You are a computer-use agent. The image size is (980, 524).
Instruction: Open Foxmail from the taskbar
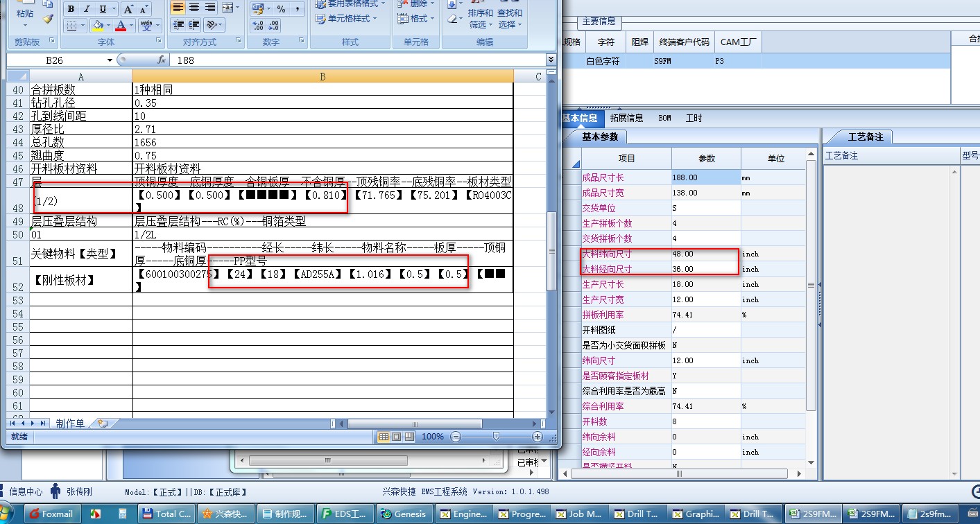click(x=53, y=514)
